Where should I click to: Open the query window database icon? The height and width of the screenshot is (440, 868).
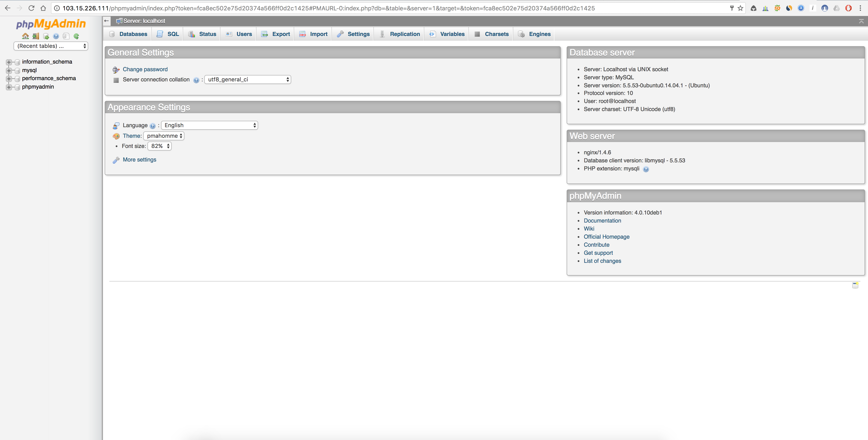pyautogui.click(x=46, y=36)
